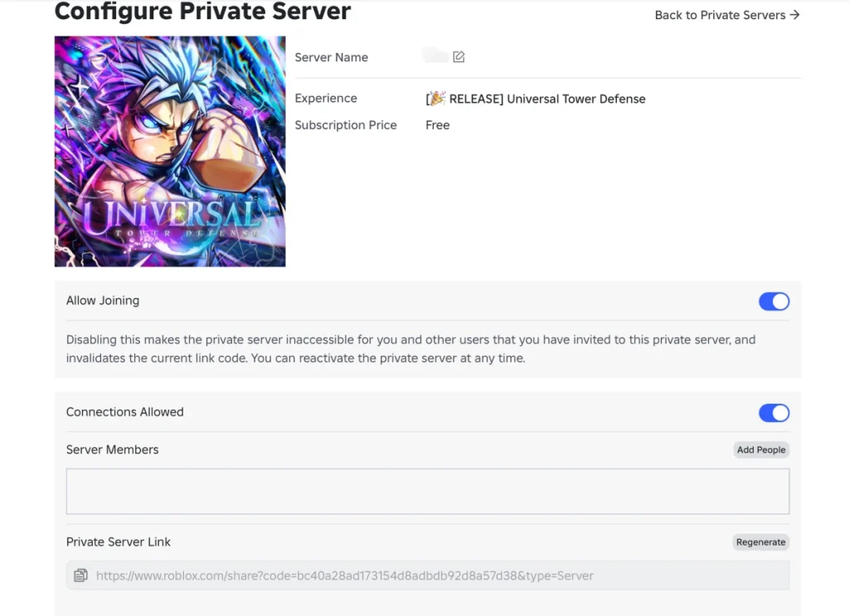
Task: Toggle the Connections Allowed switch
Action: (x=774, y=413)
